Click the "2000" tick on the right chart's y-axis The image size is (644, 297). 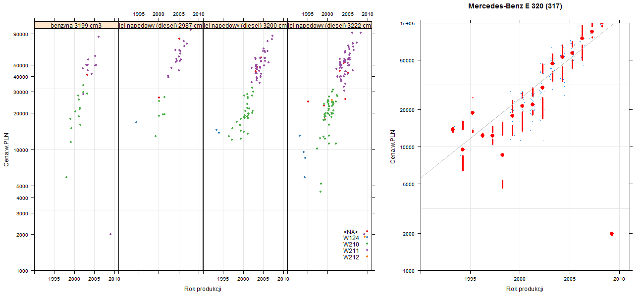(x=408, y=234)
